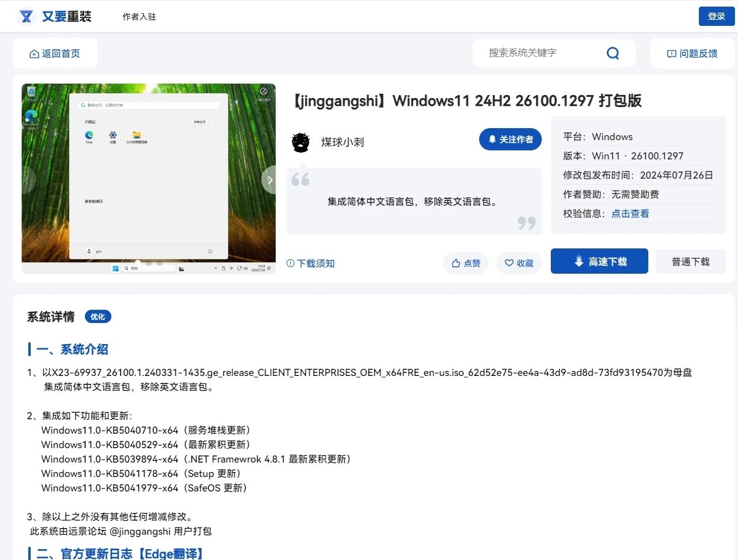Click the feedback icon in 问题反馈
The image size is (738, 560).
point(672,54)
